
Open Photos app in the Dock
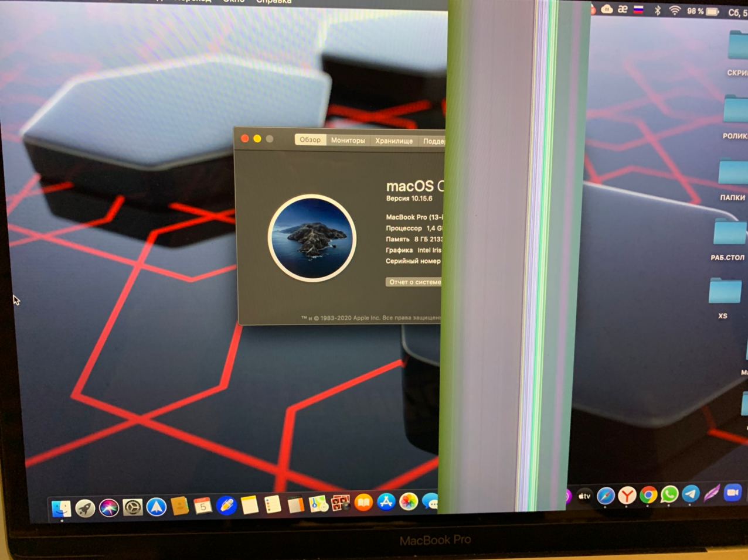(409, 501)
